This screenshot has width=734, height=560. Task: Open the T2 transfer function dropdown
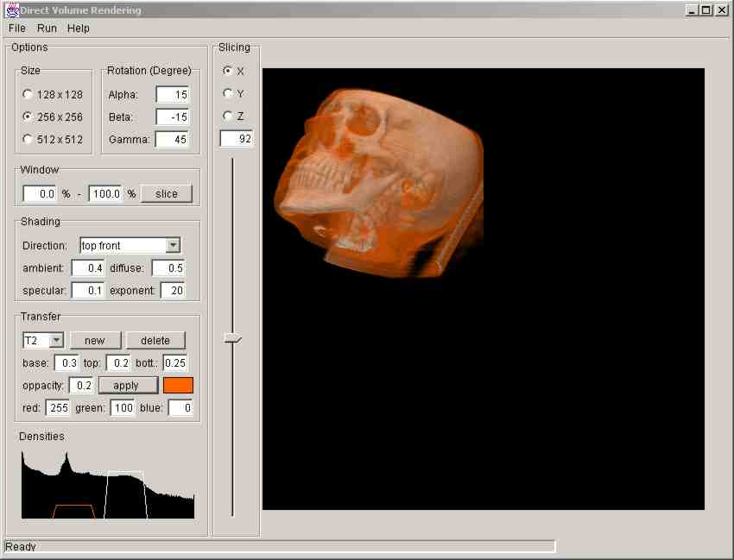56,340
